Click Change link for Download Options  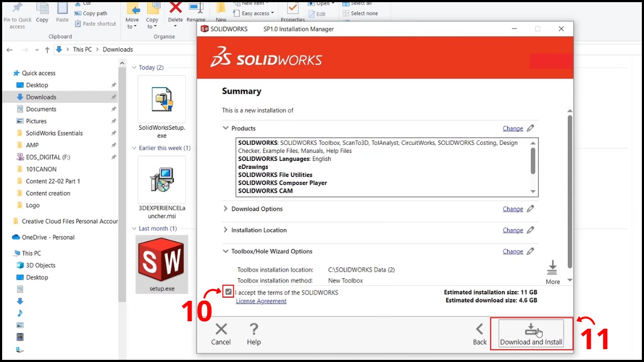[513, 209]
